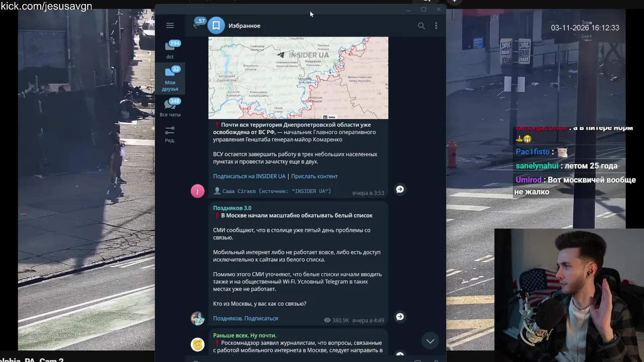The image size is (644, 362).
Task: Click the Избранное chat title
Action: [245, 26]
